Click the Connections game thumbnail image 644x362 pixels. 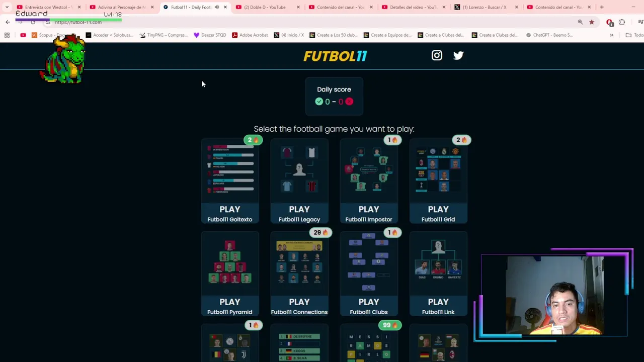(299, 262)
